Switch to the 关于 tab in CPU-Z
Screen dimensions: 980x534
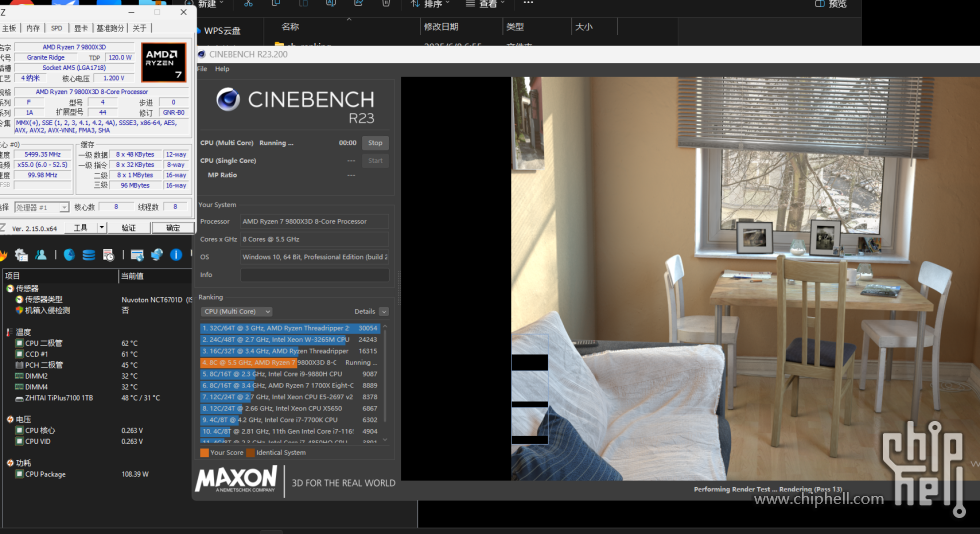coord(139,28)
